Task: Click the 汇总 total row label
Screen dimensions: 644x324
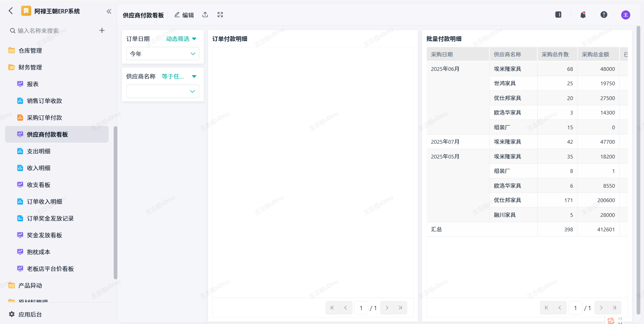Action: pyautogui.click(x=436, y=229)
